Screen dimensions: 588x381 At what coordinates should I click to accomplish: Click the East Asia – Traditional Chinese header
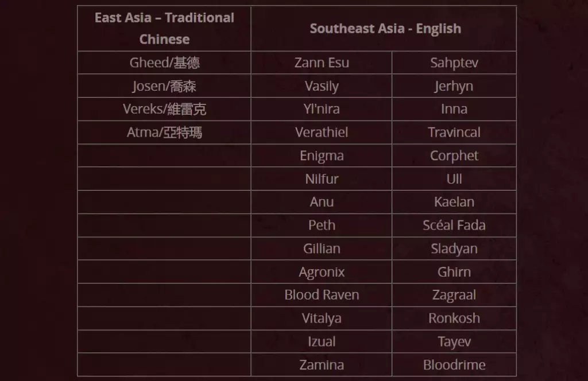(164, 29)
